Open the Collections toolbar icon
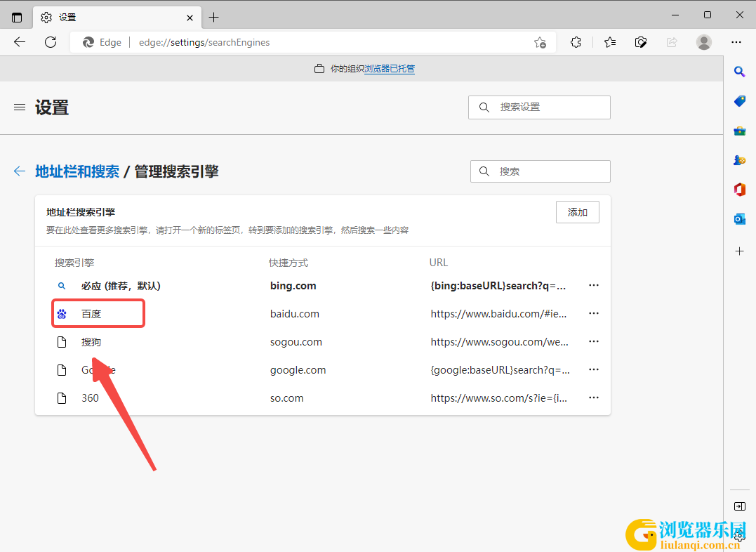This screenshot has height=552, width=756. coord(641,42)
